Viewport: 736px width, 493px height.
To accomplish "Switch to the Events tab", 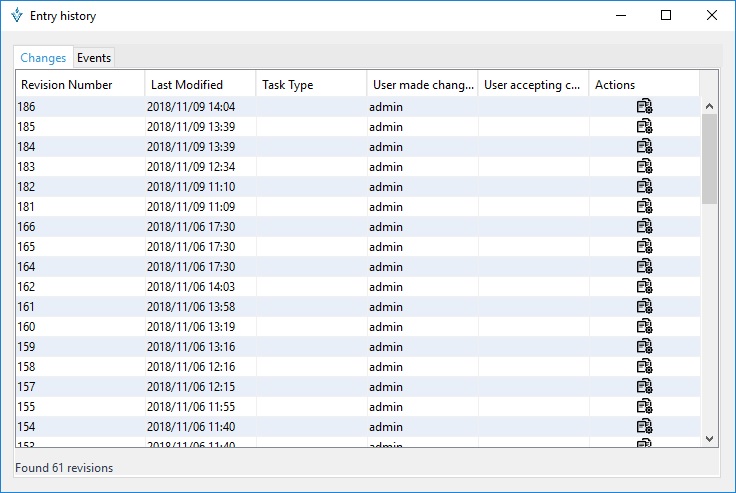I will (x=94, y=58).
